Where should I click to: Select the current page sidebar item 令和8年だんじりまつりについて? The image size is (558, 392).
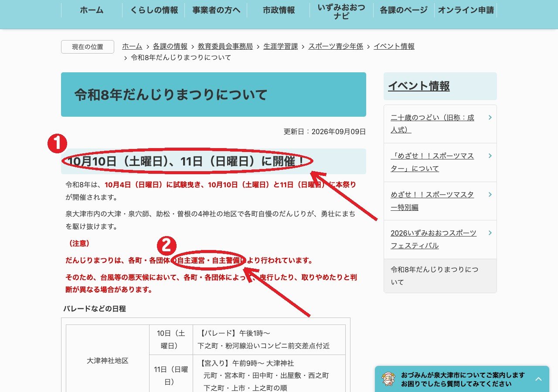click(x=440, y=276)
